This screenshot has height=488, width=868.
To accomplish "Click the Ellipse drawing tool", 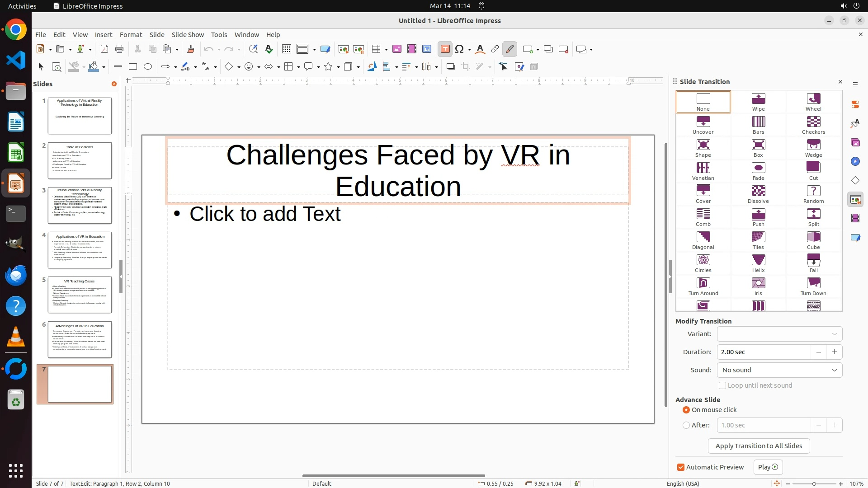I will (148, 67).
